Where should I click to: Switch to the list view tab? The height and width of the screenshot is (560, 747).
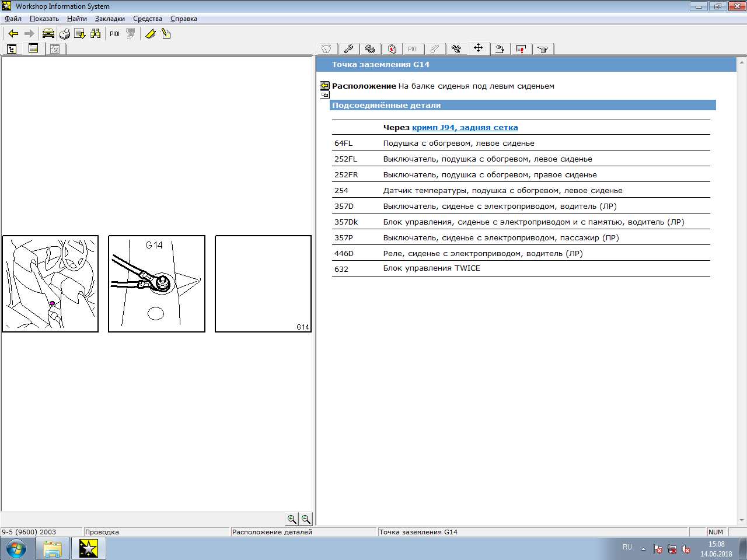pos(33,48)
